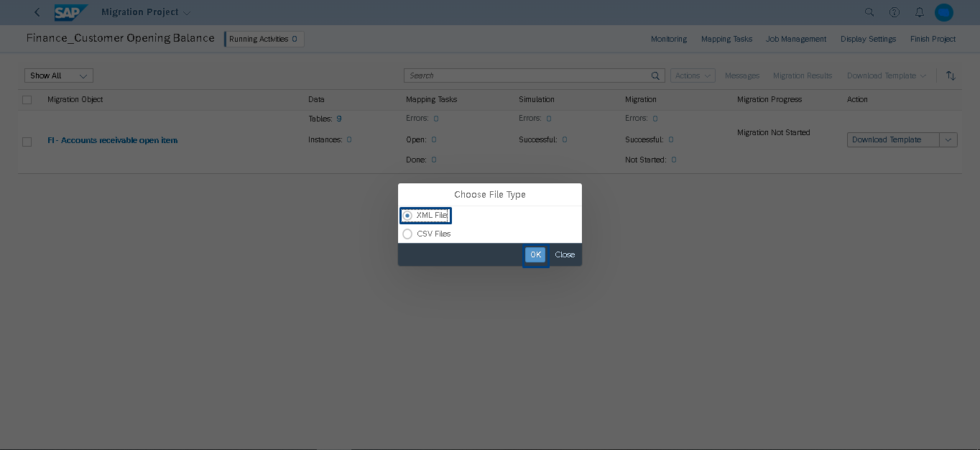Viewport: 980px width, 450px height.
Task: Tick checkbox for FI - Accounts receivable open item
Action: tap(27, 142)
